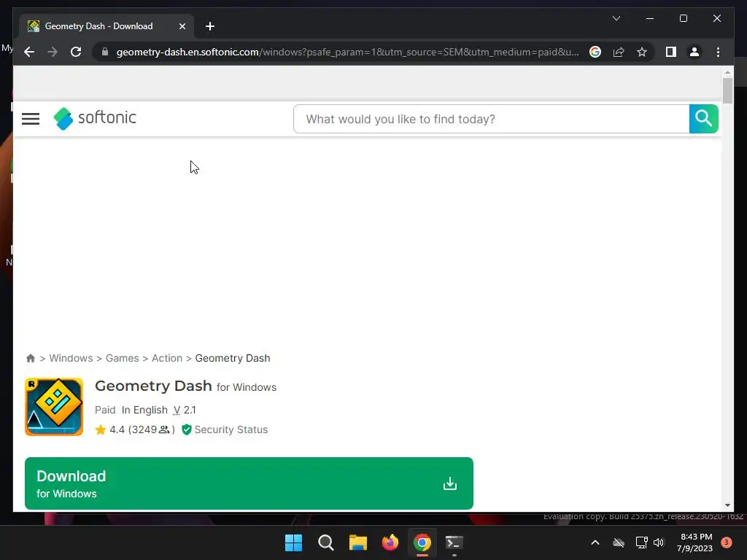747x560 pixels.
Task: Open the Chrome three-dot menu
Action: tap(718, 52)
